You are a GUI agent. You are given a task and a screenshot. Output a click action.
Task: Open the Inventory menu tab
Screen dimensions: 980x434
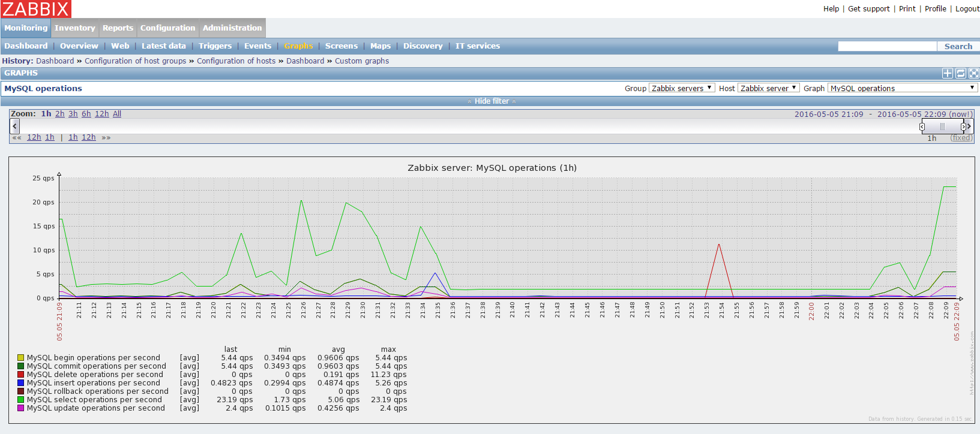(x=75, y=28)
